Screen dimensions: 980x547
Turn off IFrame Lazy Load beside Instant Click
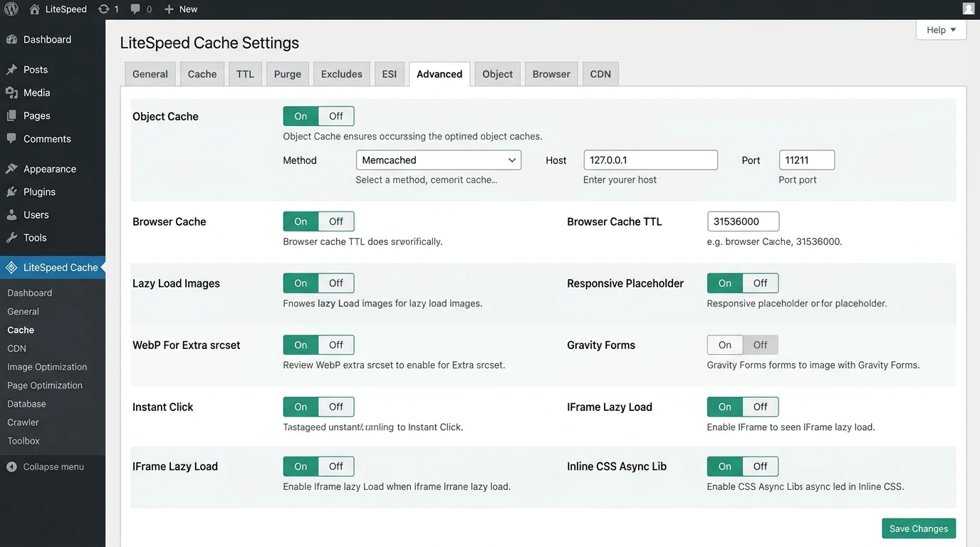click(x=760, y=407)
